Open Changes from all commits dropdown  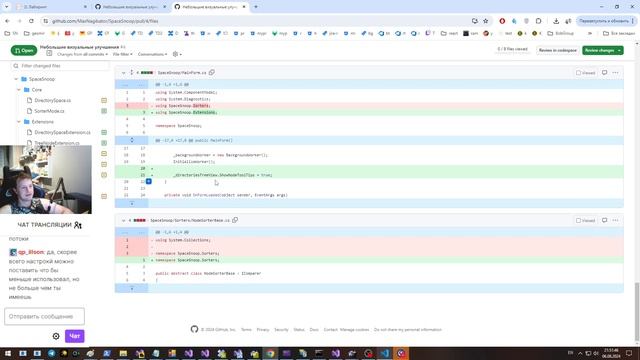coord(82,54)
